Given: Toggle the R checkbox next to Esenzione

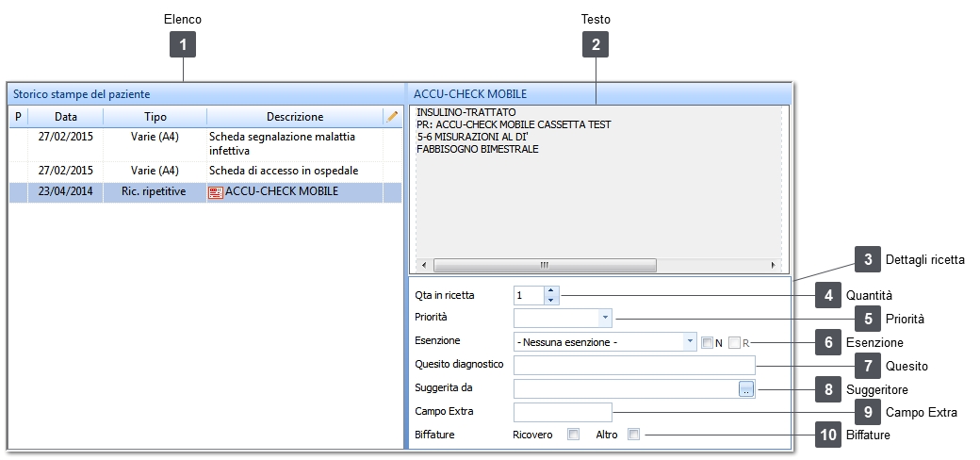Looking at the screenshot, I should point(734,342).
